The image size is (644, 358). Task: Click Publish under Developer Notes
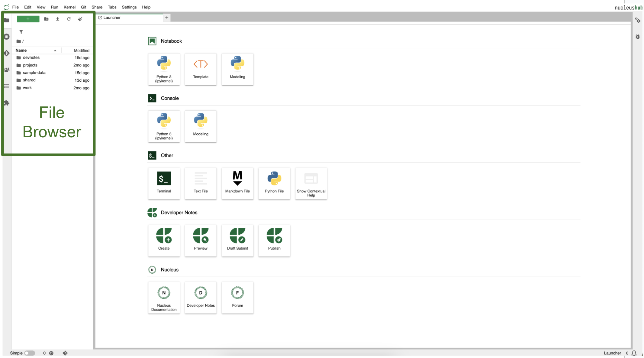pos(274,241)
